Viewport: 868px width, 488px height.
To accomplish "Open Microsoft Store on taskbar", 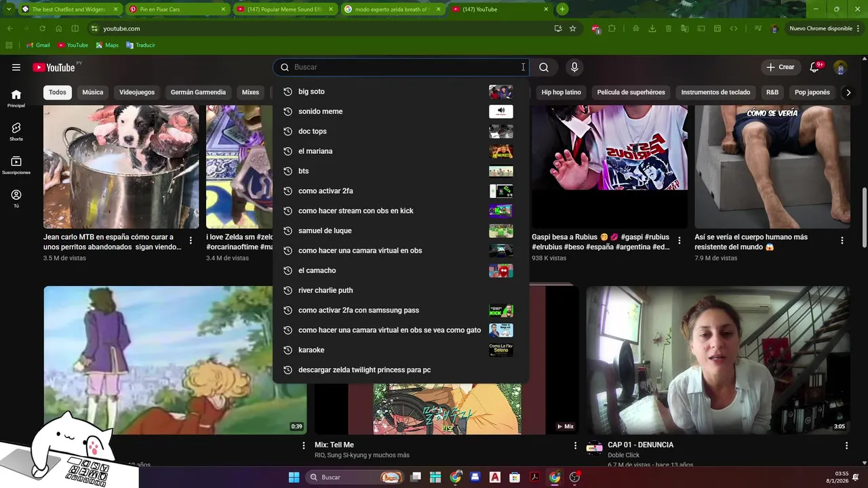I will (x=515, y=477).
